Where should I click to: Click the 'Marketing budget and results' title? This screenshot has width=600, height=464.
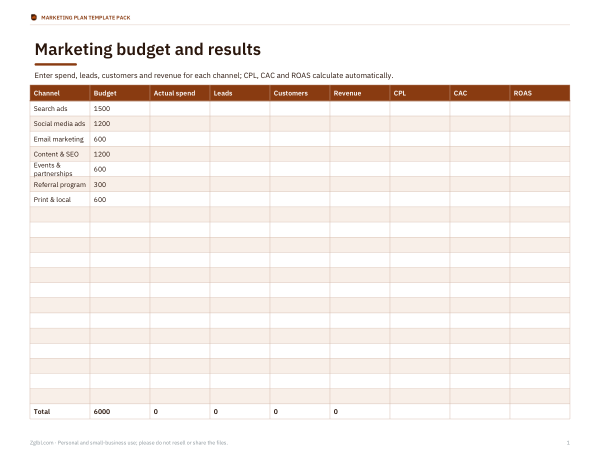click(x=148, y=49)
